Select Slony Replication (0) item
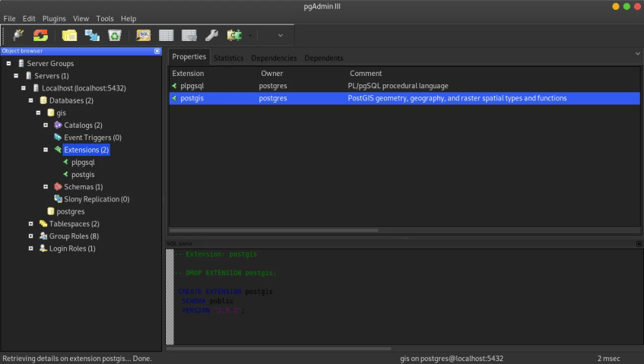 97,199
